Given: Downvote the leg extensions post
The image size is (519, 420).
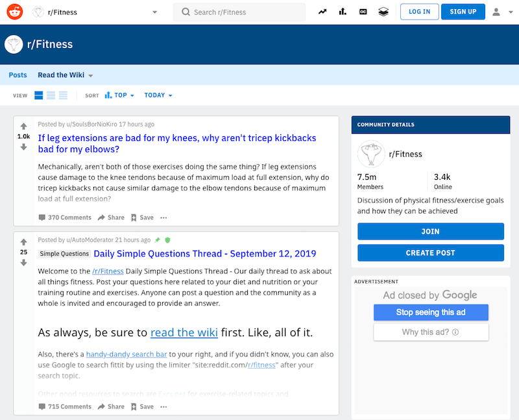Looking at the screenshot, I should [x=23, y=147].
